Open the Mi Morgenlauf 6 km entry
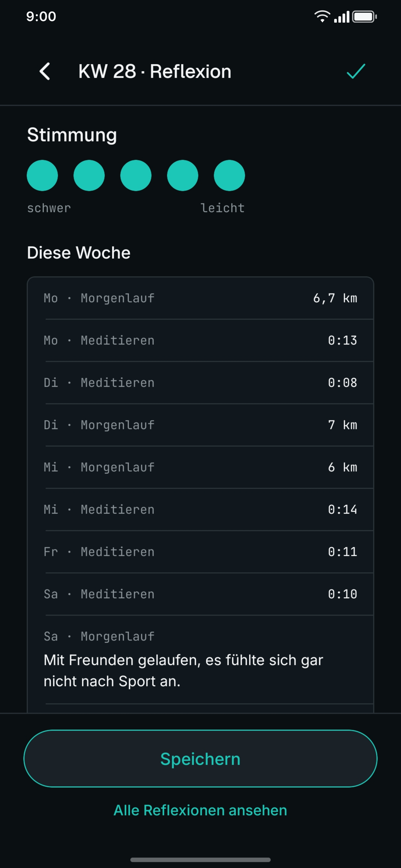 coord(200,467)
